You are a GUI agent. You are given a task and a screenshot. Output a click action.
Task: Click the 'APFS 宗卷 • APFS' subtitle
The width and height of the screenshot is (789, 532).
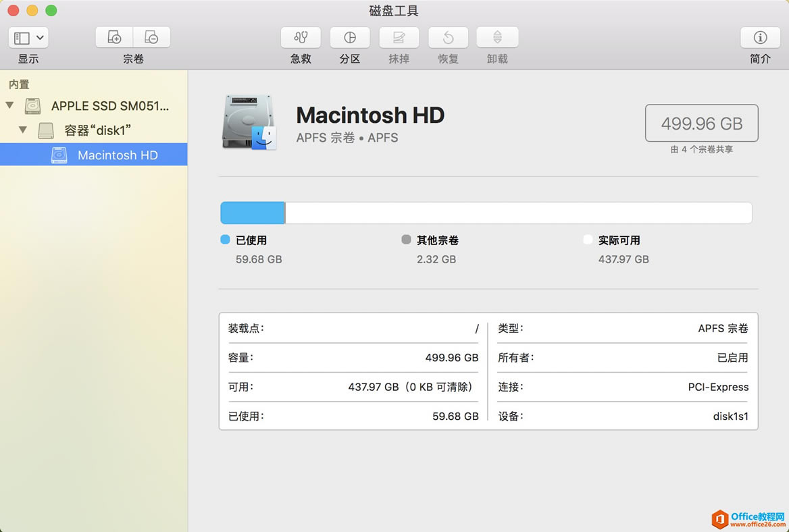click(347, 138)
